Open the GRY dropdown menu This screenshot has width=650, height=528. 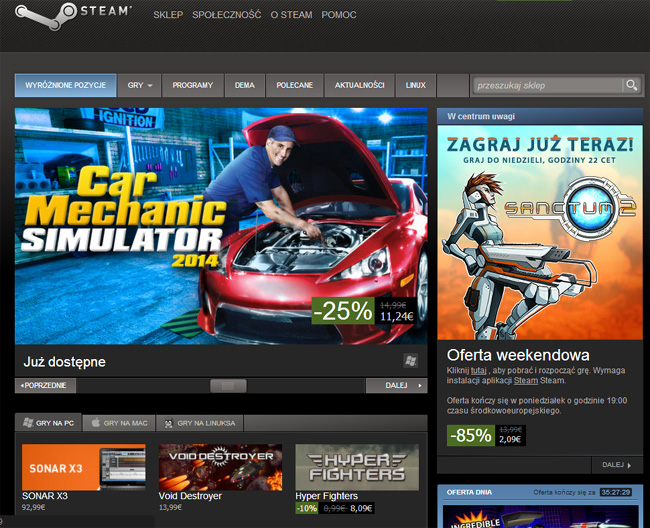pyautogui.click(x=139, y=85)
